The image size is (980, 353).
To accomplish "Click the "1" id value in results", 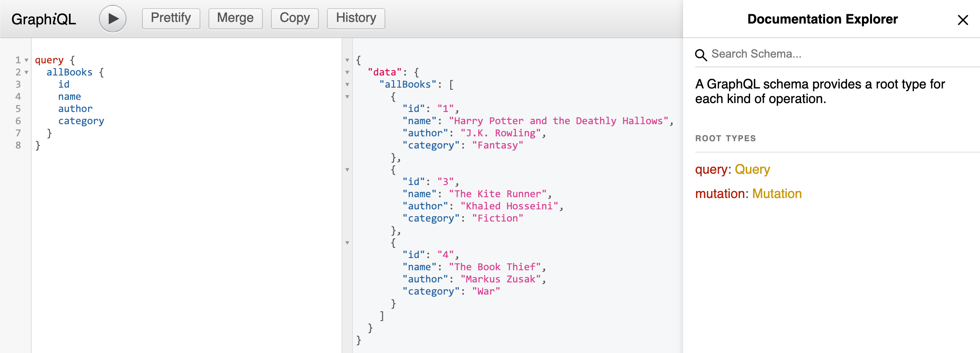I will (x=445, y=109).
